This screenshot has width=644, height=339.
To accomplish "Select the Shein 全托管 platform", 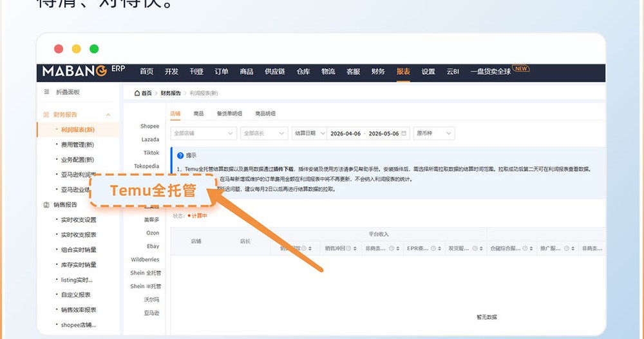I will (146, 273).
